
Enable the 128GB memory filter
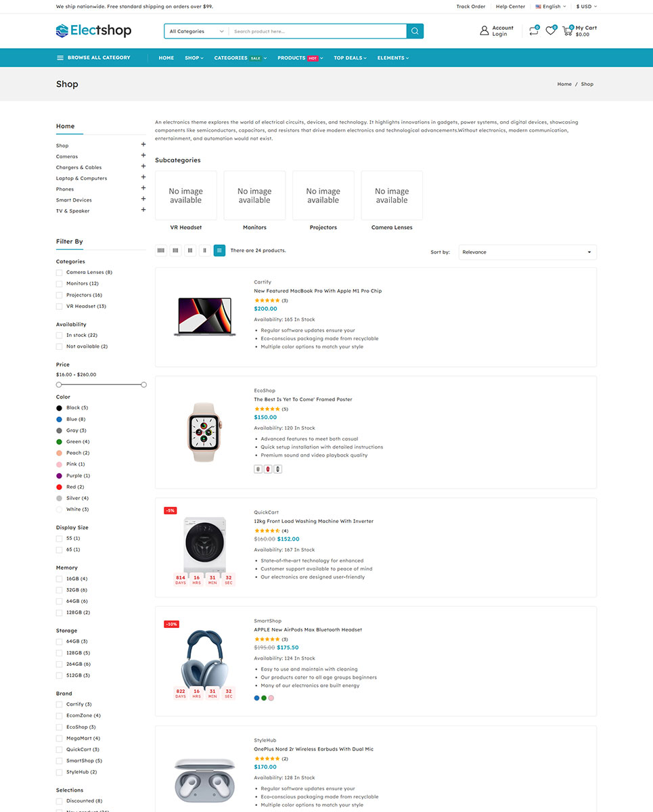60,612
